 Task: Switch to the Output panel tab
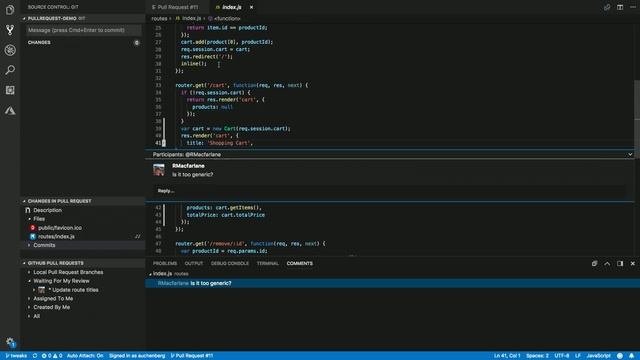[x=193, y=263]
